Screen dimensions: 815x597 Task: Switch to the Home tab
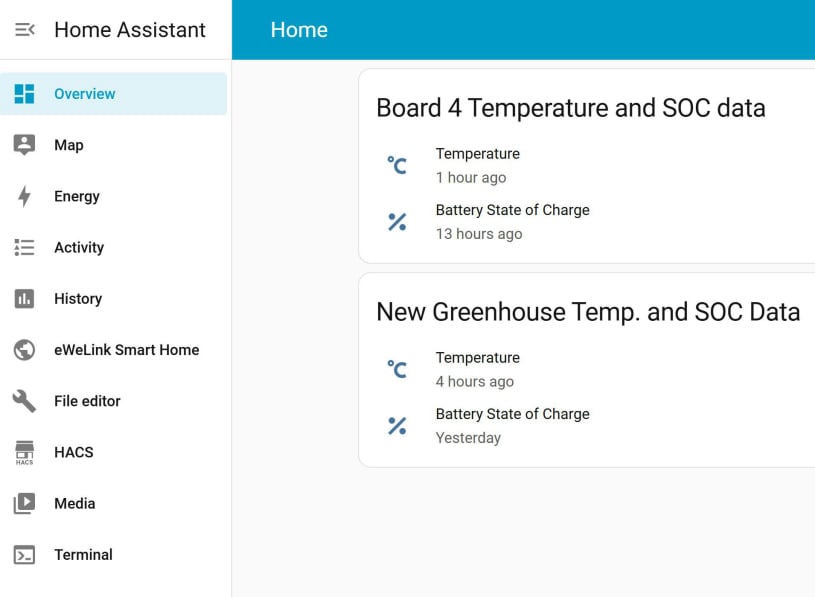298,29
